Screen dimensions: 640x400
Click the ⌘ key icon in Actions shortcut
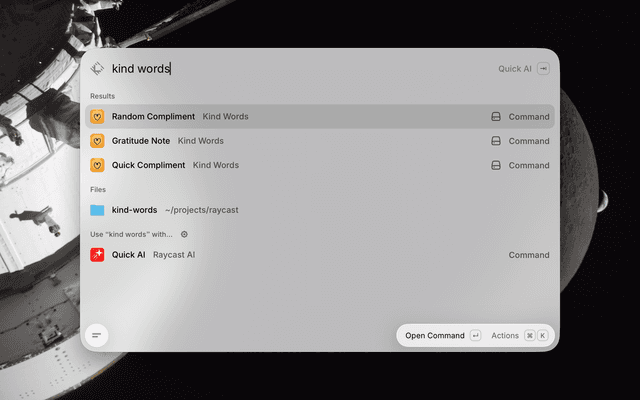coord(529,336)
